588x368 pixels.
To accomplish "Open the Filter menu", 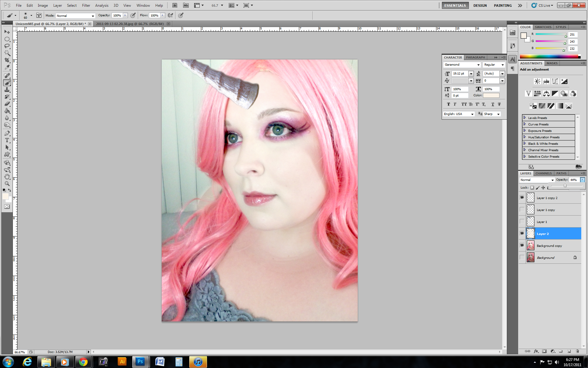I will 86,5.
